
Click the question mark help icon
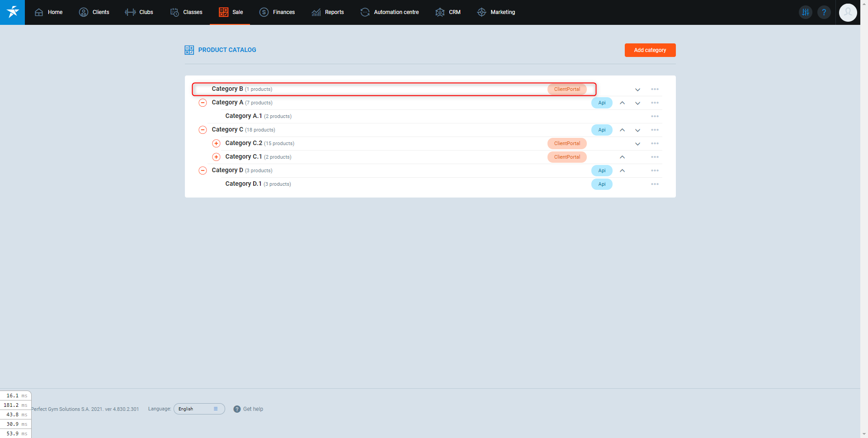824,12
